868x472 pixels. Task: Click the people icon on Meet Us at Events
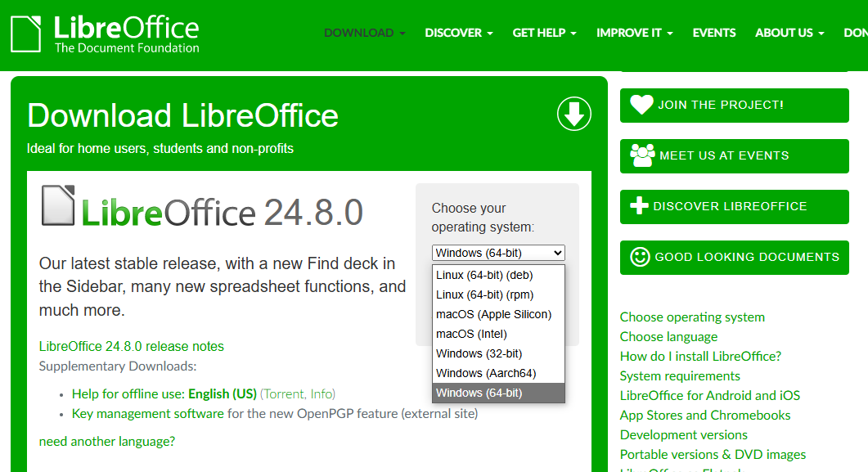tap(642, 155)
